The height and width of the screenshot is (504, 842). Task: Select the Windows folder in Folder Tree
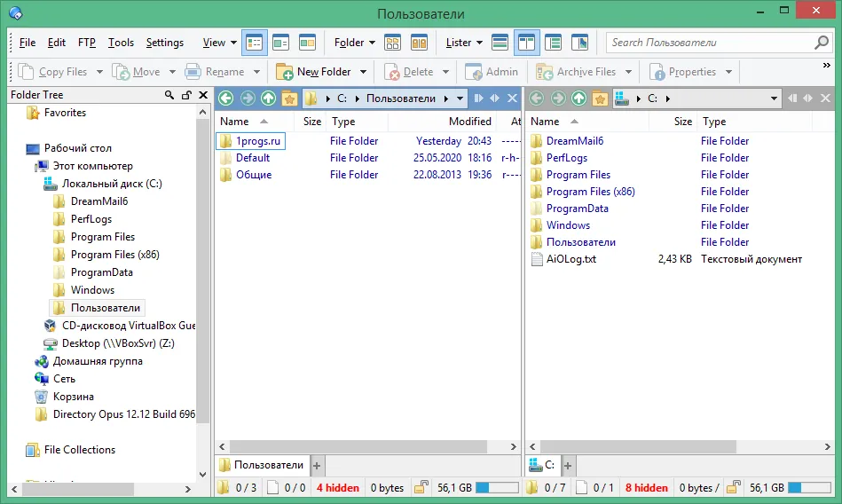[92, 290]
